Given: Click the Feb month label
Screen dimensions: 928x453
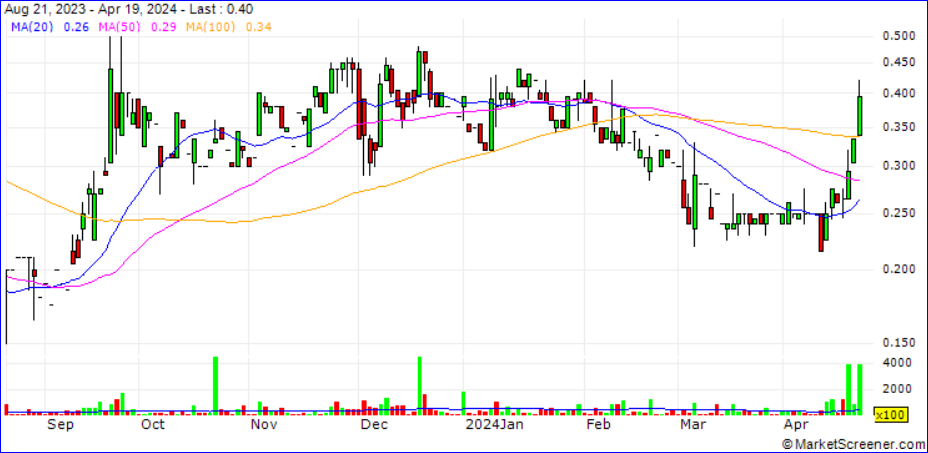Looking at the screenshot, I should coord(598,425).
